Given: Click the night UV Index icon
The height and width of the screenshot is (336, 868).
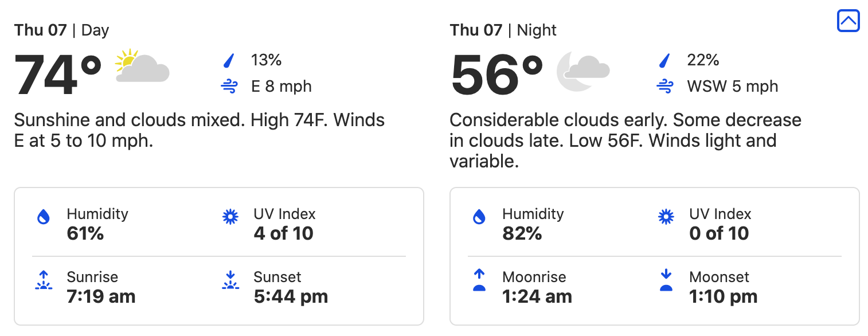Looking at the screenshot, I should click(666, 217).
